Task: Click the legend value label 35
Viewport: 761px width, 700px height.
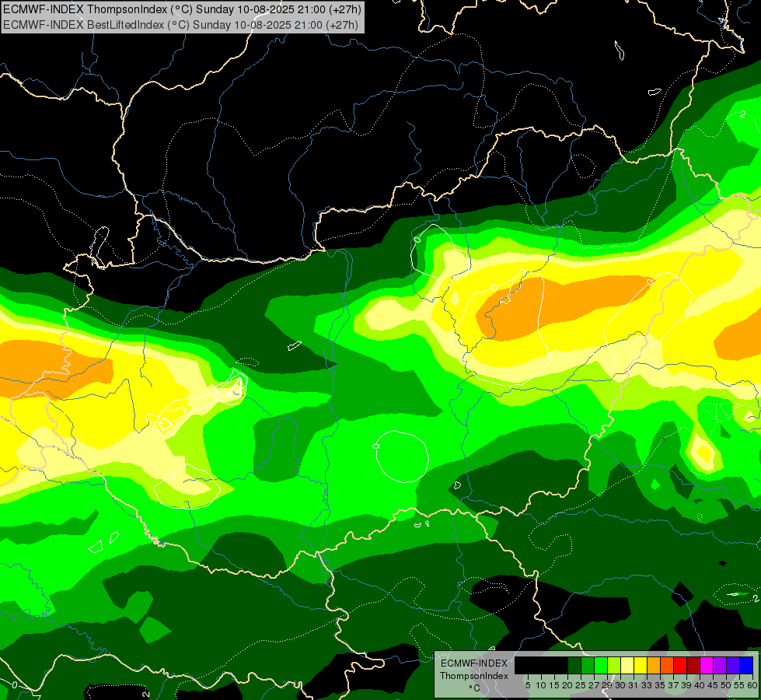Action: [x=660, y=685]
